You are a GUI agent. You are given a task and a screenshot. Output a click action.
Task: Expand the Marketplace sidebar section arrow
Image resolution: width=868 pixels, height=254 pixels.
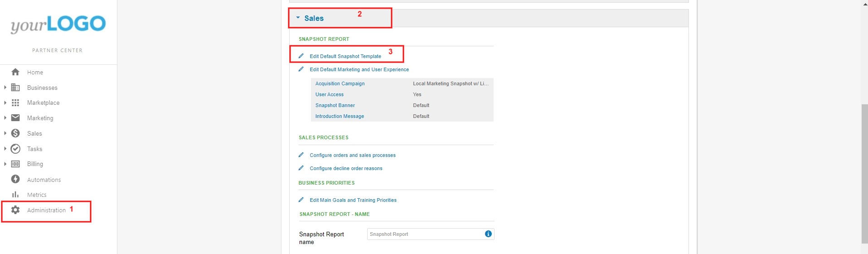click(x=5, y=103)
